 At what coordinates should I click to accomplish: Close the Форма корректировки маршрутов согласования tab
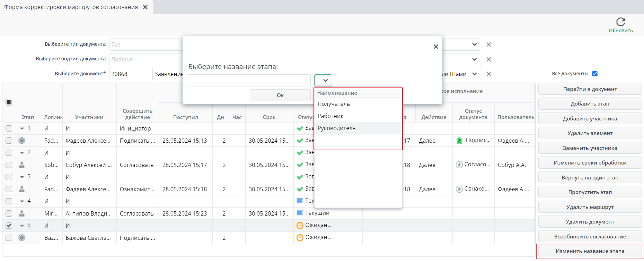tap(145, 7)
